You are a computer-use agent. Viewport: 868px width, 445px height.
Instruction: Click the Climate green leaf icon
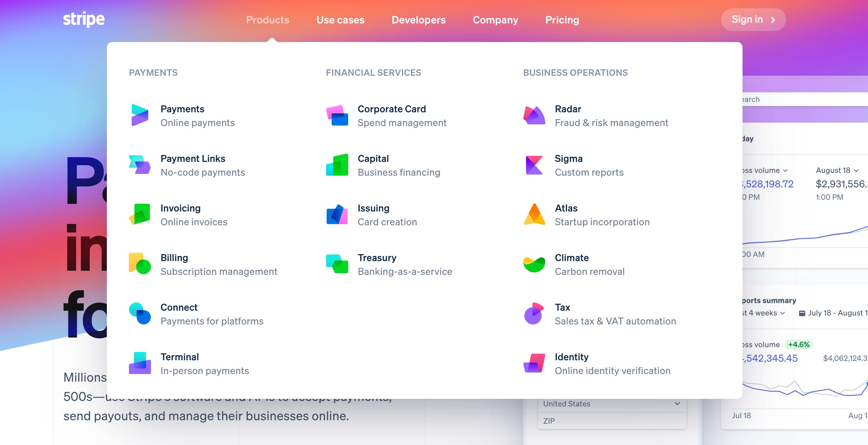534,264
